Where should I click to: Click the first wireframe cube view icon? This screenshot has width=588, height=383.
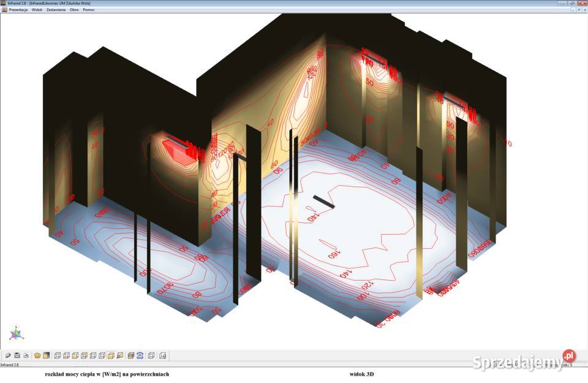58,355
